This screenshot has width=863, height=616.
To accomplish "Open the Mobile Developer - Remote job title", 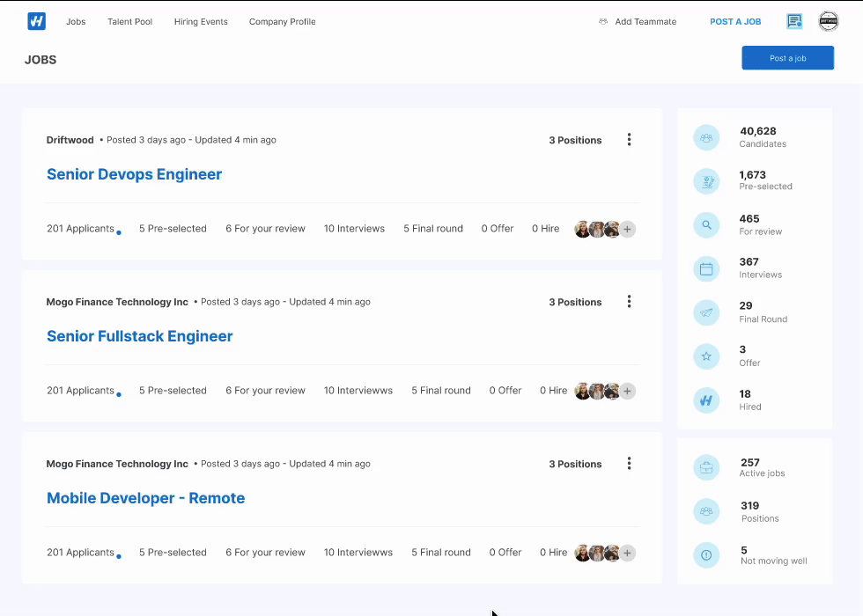I will [146, 498].
